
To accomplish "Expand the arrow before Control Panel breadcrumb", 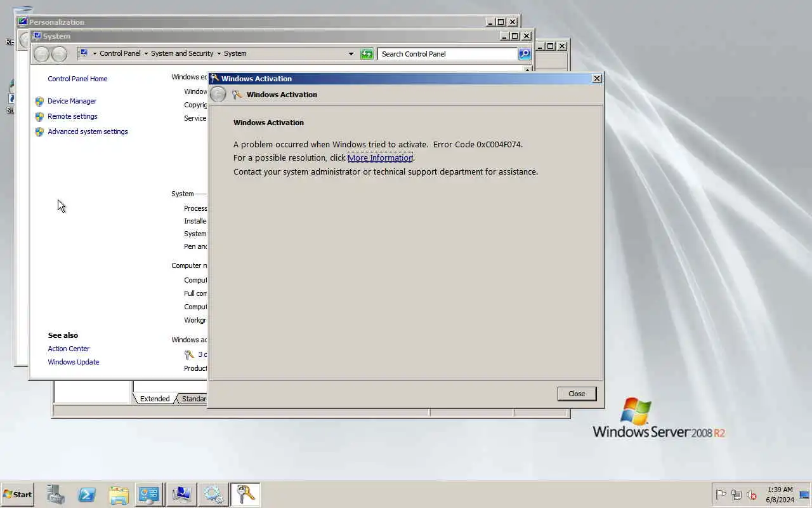I will tap(95, 54).
